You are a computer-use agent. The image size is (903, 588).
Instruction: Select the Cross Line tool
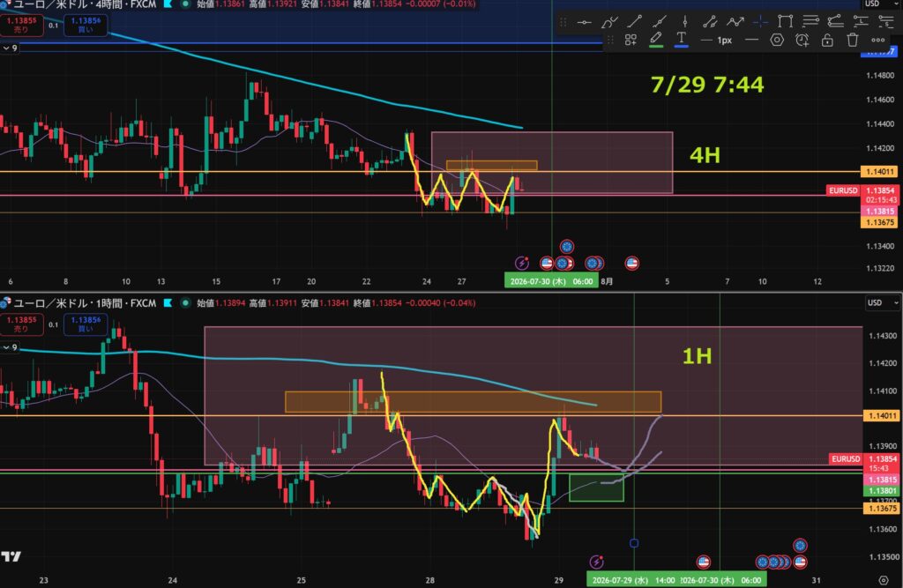tap(760, 22)
